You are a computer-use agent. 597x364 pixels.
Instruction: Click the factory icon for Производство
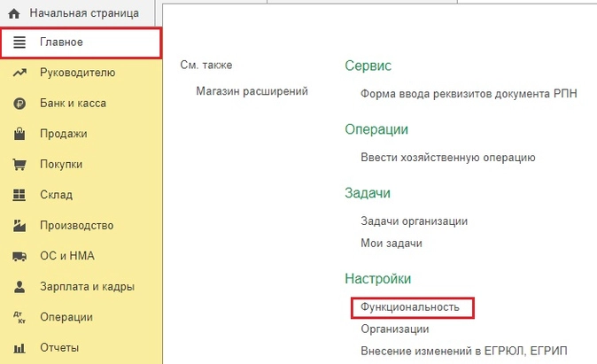[19, 226]
